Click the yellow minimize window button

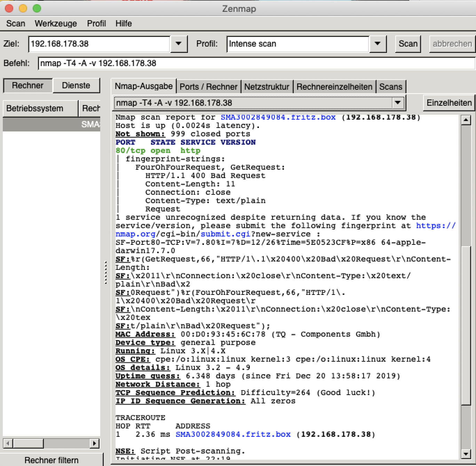pyautogui.click(x=23, y=8)
